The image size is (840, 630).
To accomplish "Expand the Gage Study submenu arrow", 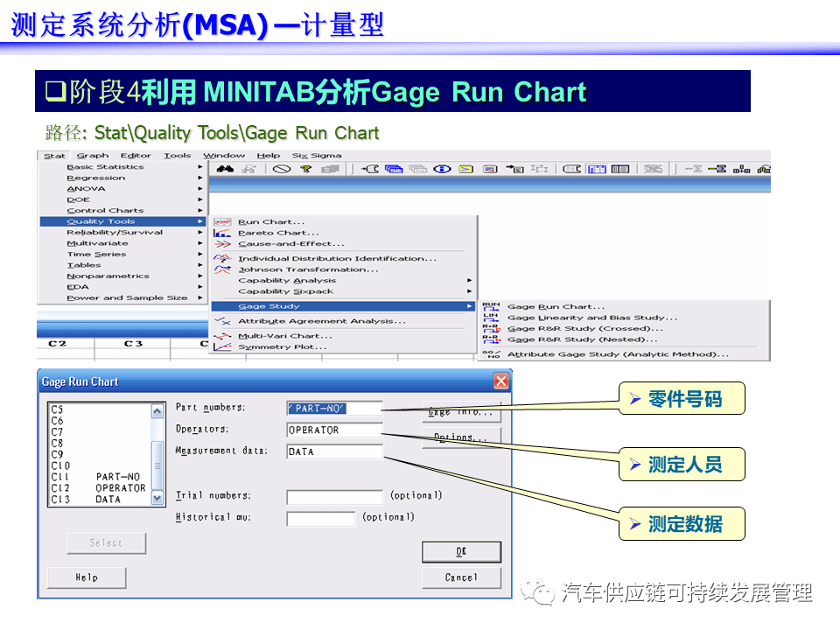I will coord(469,304).
